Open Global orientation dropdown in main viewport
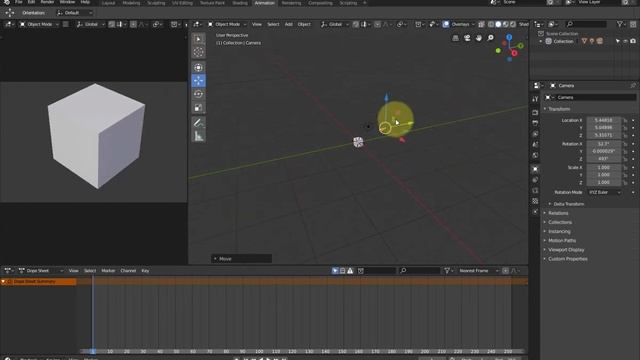The width and height of the screenshot is (640, 360). (335, 24)
